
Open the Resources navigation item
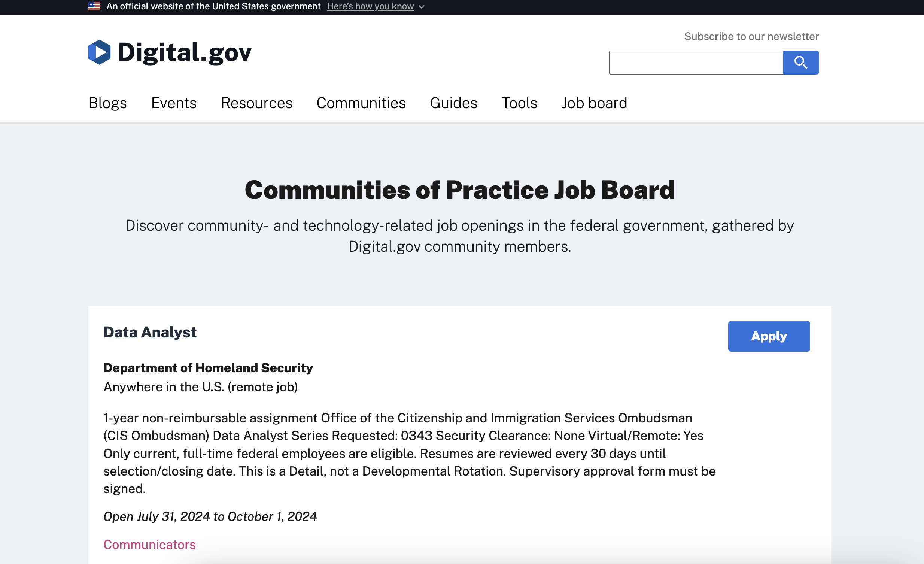coord(256,103)
